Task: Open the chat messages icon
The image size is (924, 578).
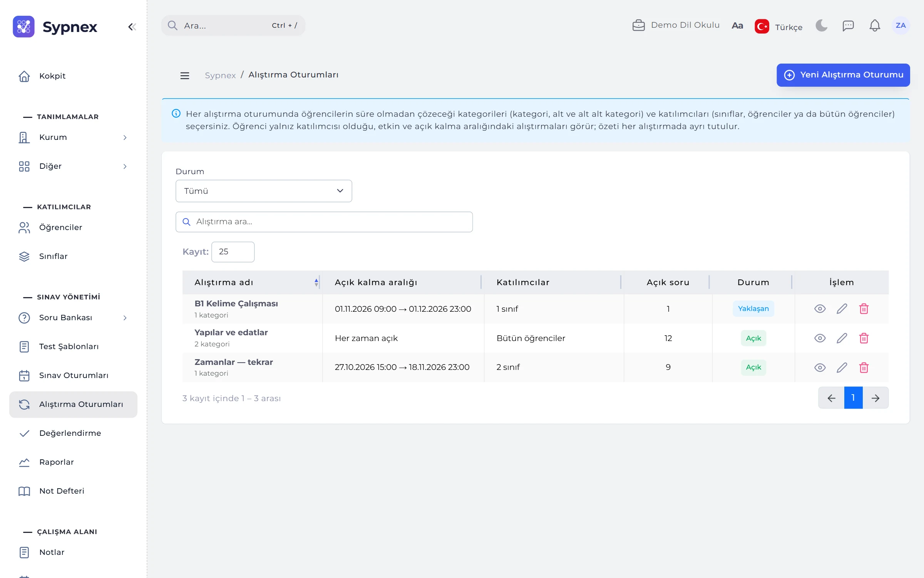Action: pyautogui.click(x=848, y=25)
